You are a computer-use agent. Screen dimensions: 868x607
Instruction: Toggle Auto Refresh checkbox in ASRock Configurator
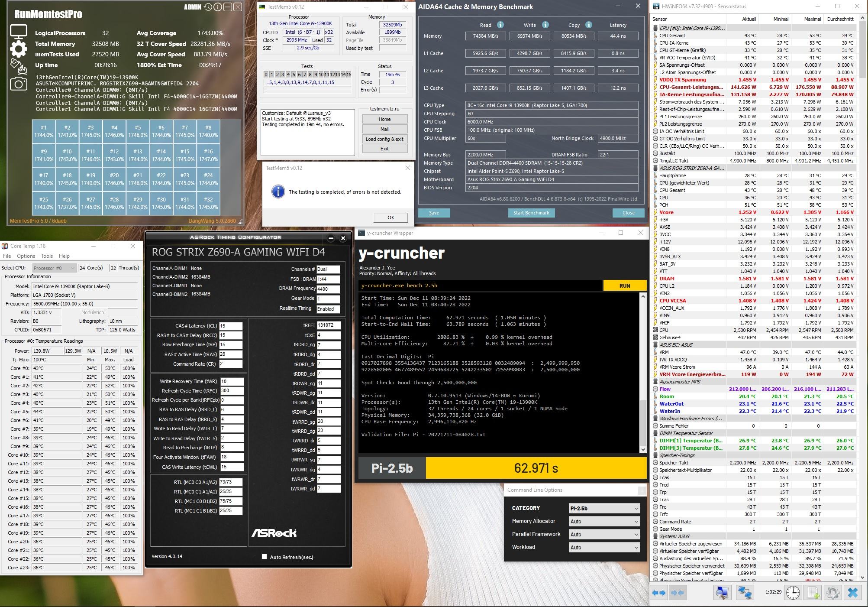coord(264,556)
